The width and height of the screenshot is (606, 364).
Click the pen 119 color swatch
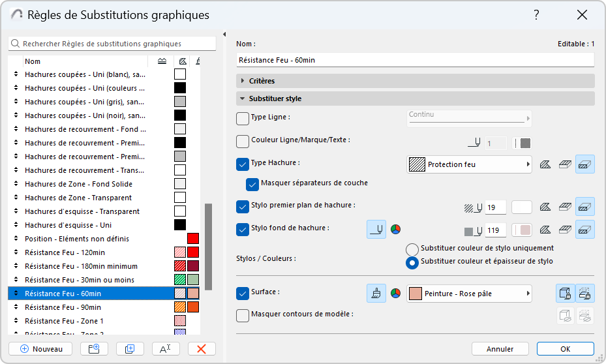click(x=522, y=230)
